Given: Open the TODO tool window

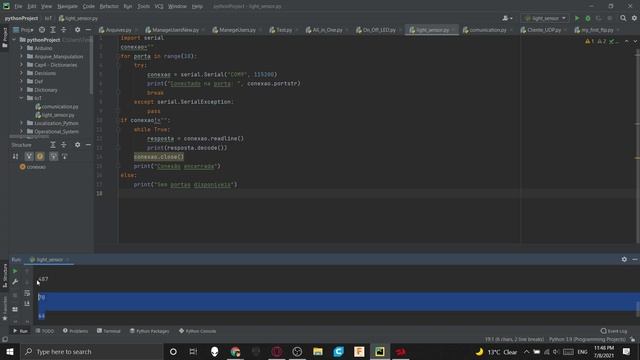Looking at the screenshot, I should click(x=44, y=331).
